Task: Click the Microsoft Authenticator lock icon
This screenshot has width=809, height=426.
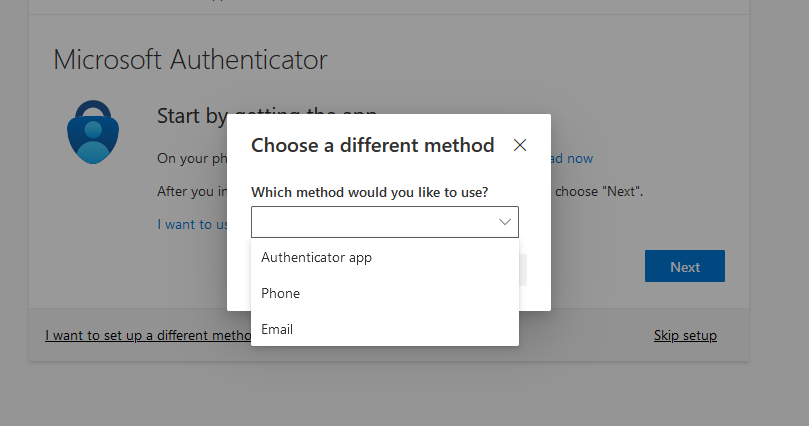Action: point(93,132)
